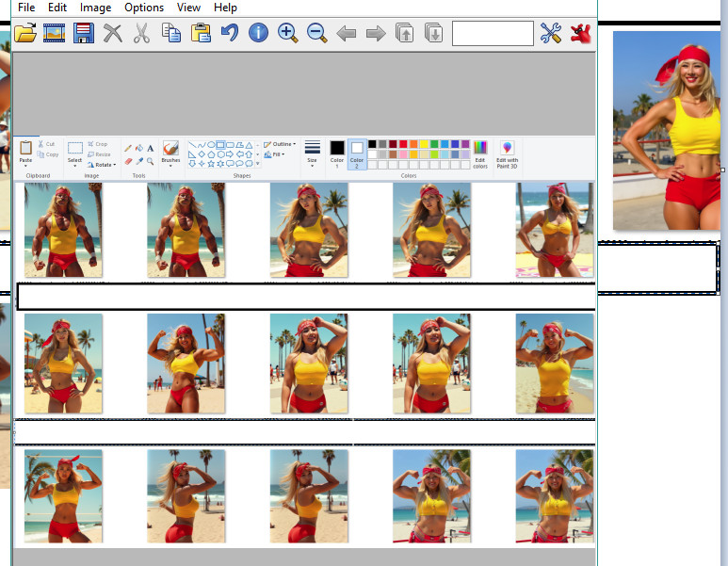
Task: Open the Image menu
Action: coord(96,8)
